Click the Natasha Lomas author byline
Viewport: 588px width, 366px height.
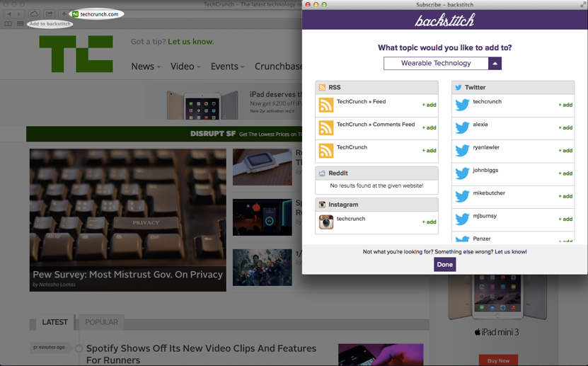pyautogui.click(x=54, y=285)
